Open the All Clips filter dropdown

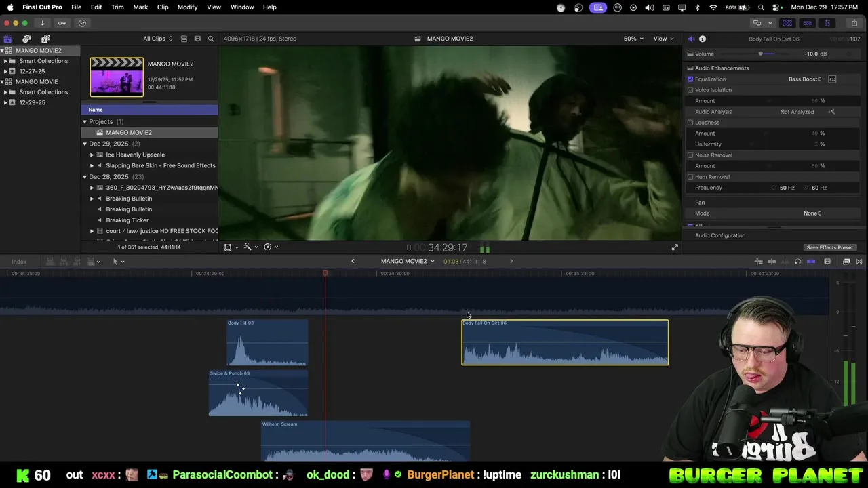pyautogui.click(x=157, y=39)
